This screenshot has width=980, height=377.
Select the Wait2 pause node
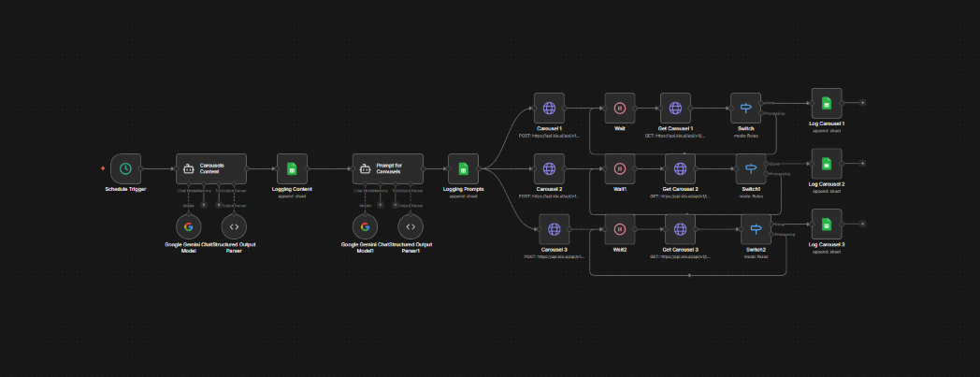point(620,229)
